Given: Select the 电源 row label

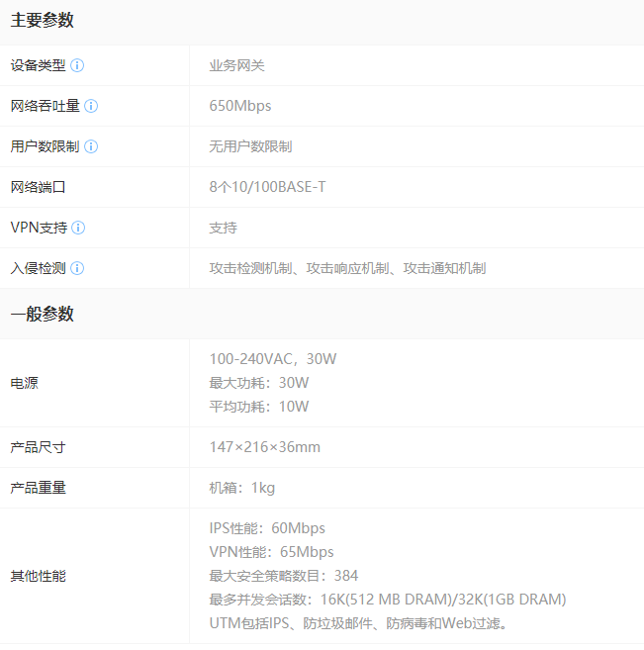Looking at the screenshot, I should click(x=24, y=383).
